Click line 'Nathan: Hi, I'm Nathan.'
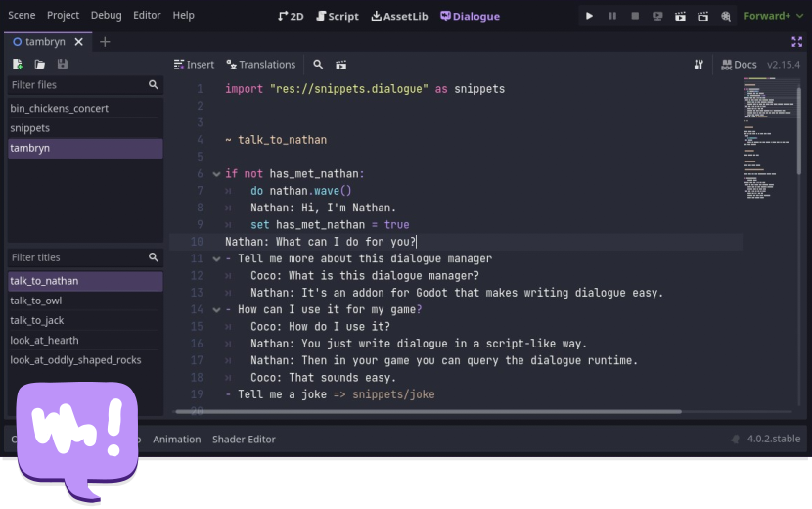This screenshot has height=509, width=812. point(323,208)
